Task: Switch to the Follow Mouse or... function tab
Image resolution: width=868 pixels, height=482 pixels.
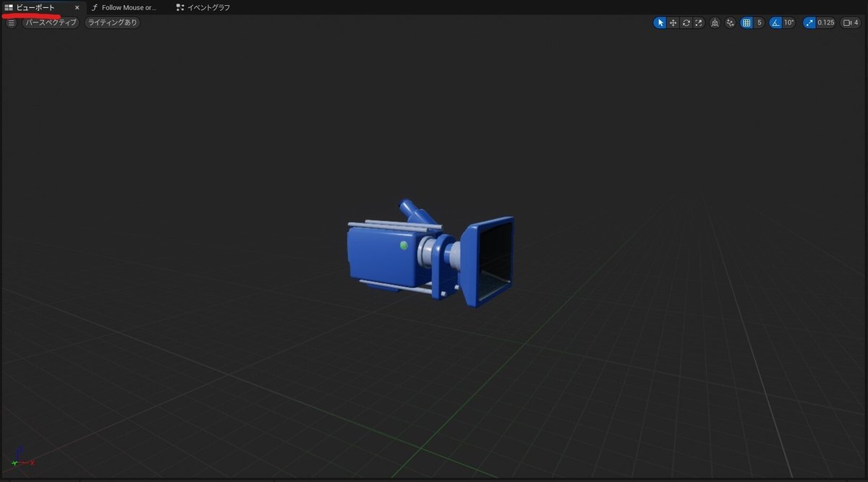Action: click(124, 7)
